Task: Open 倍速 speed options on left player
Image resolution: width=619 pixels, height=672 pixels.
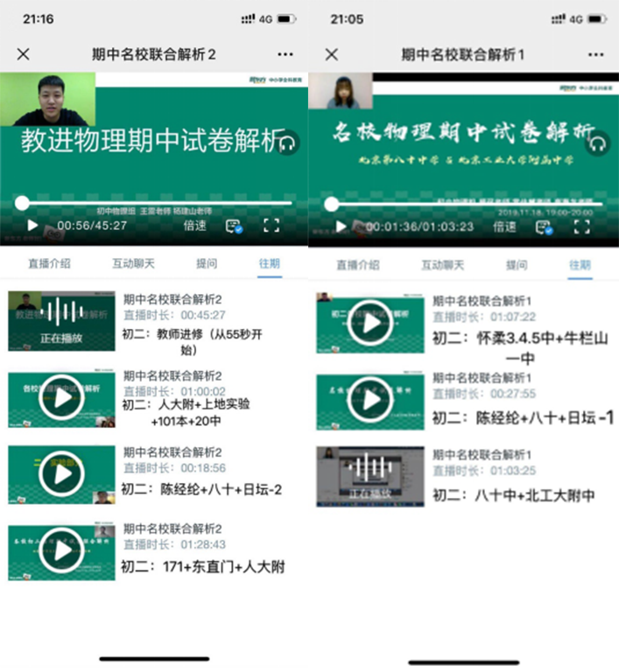Action: point(194,226)
